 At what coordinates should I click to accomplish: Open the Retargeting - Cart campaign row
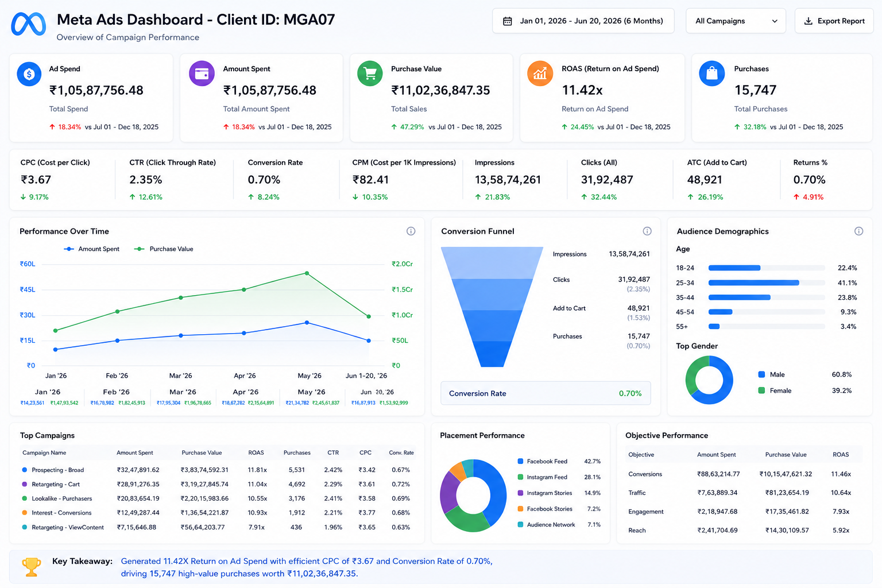(217, 484)
